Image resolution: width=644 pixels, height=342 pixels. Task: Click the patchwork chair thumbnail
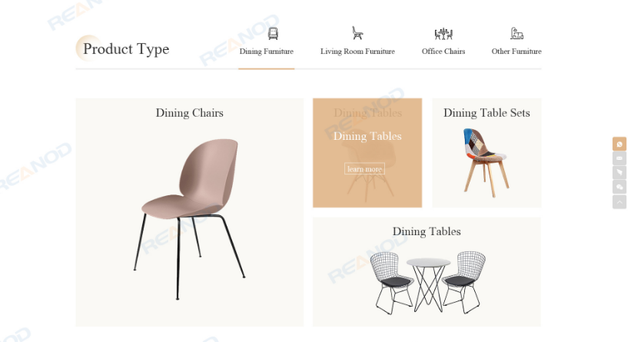click(x=486, y=163)
